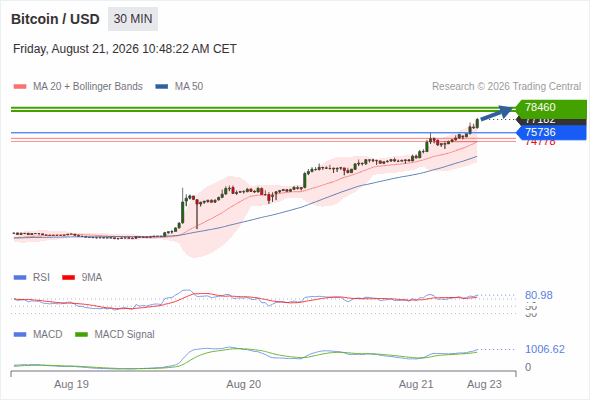Screen dimensions: 590x400
Task: Click the MACD value 1006.62
Action: 545,350
